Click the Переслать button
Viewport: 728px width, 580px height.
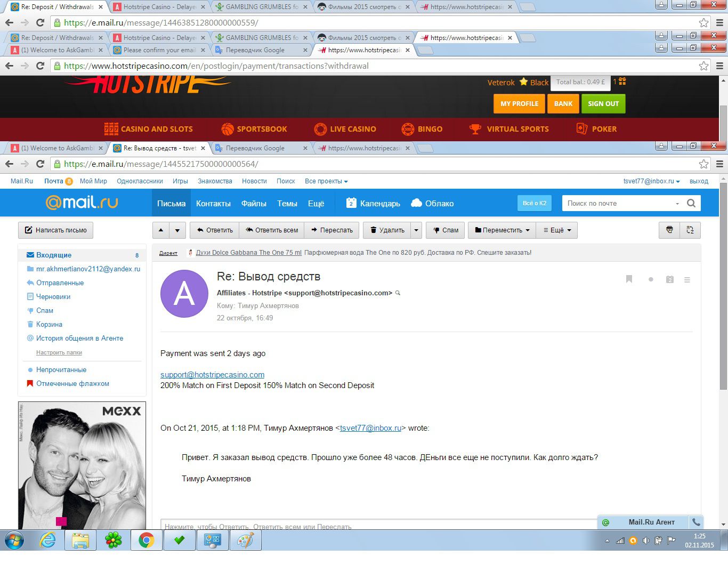(x=331, y=230)
